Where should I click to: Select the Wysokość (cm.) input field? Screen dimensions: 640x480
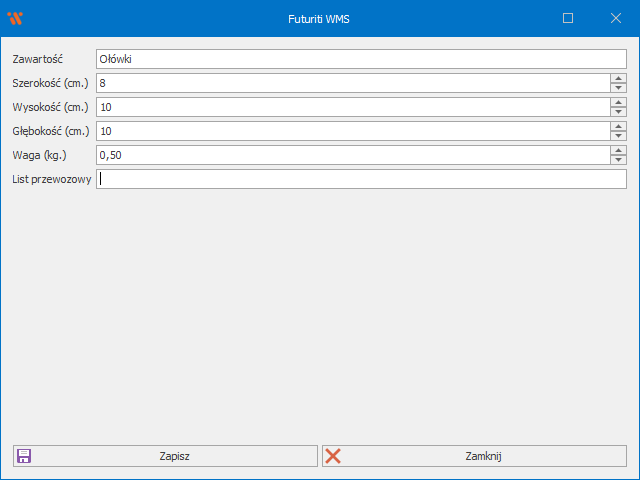tap(353, 107)
